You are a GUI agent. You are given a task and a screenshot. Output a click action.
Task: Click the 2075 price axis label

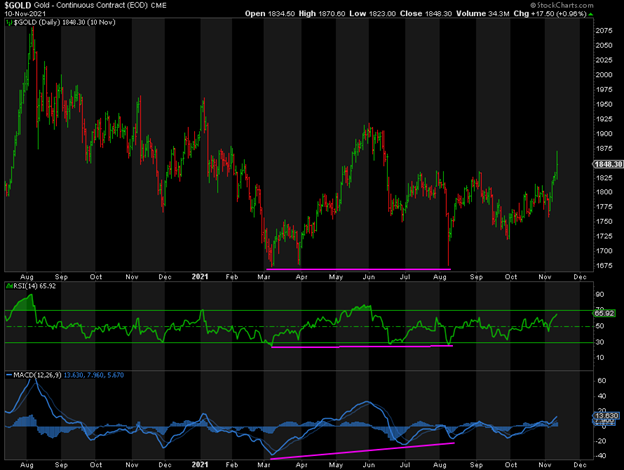pos(604,31)
